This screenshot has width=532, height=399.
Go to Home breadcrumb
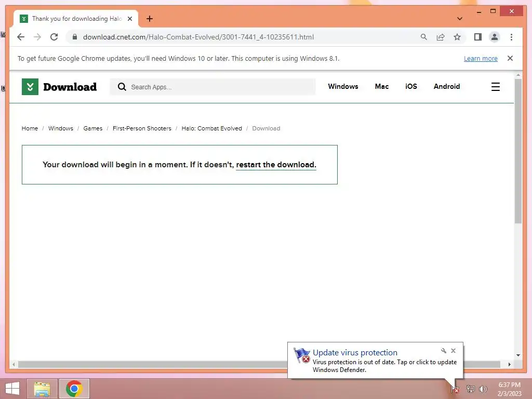coord(30,128)
